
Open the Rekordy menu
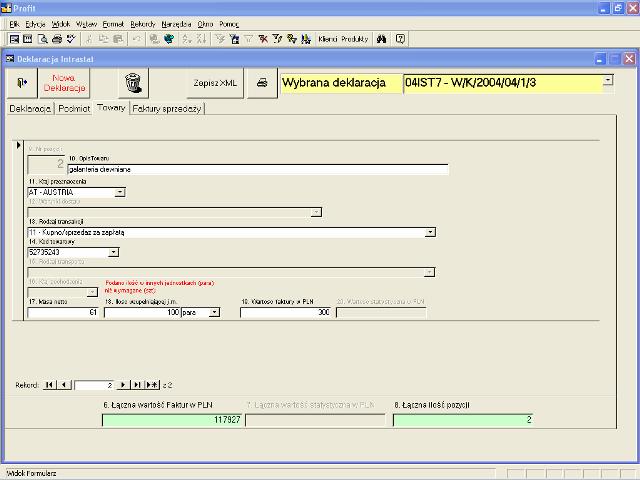click(x=143, y=24)
